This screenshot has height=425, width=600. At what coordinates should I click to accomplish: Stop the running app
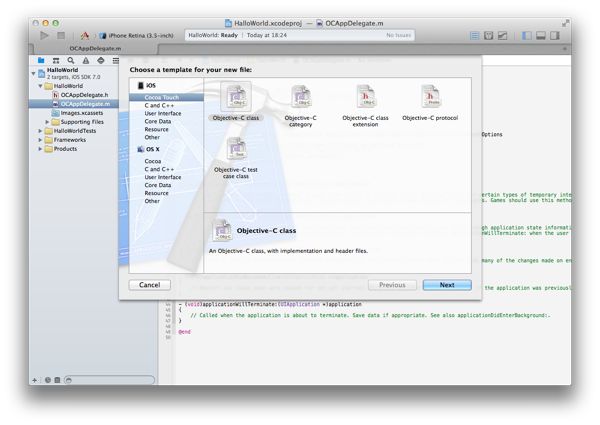tap(61, 36)
